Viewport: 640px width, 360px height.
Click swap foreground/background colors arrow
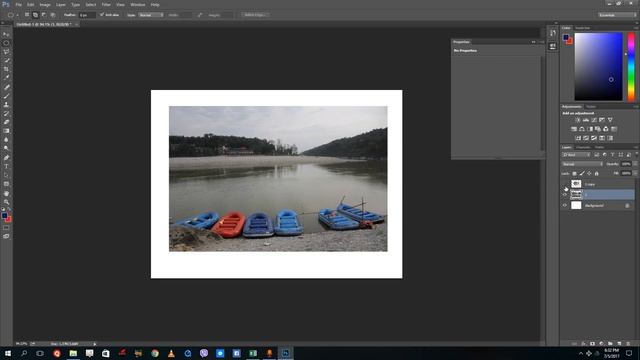click(x=9, y=209)
